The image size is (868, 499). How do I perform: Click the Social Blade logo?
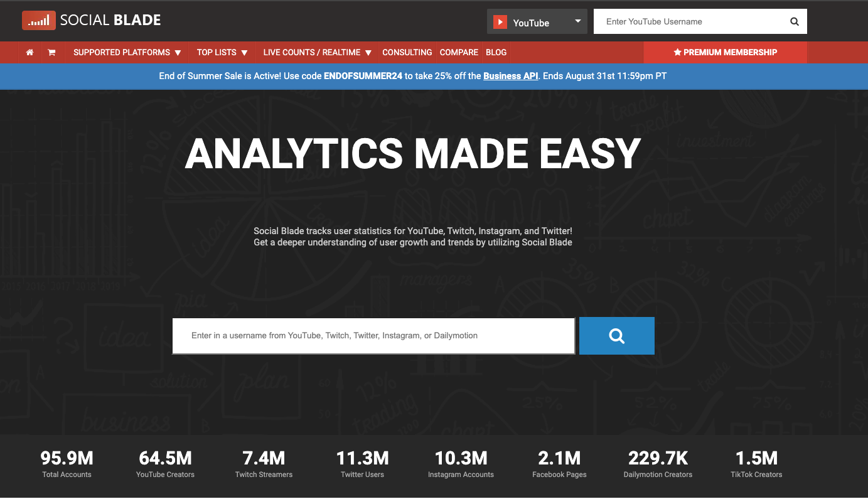pyautogui.click(x=92, y=21)
